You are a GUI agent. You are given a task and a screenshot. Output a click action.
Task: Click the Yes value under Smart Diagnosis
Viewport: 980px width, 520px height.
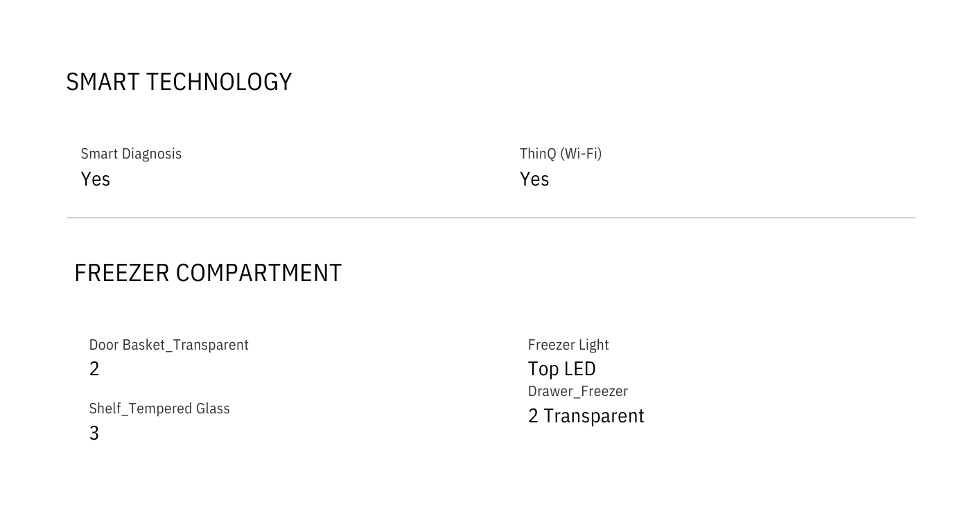point(96,179)
